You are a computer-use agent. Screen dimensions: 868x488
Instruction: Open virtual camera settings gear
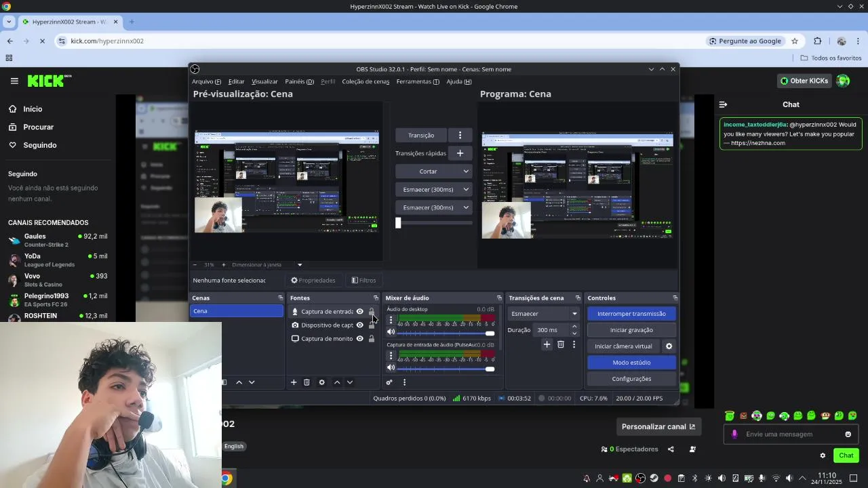click(x=669, y=346)
